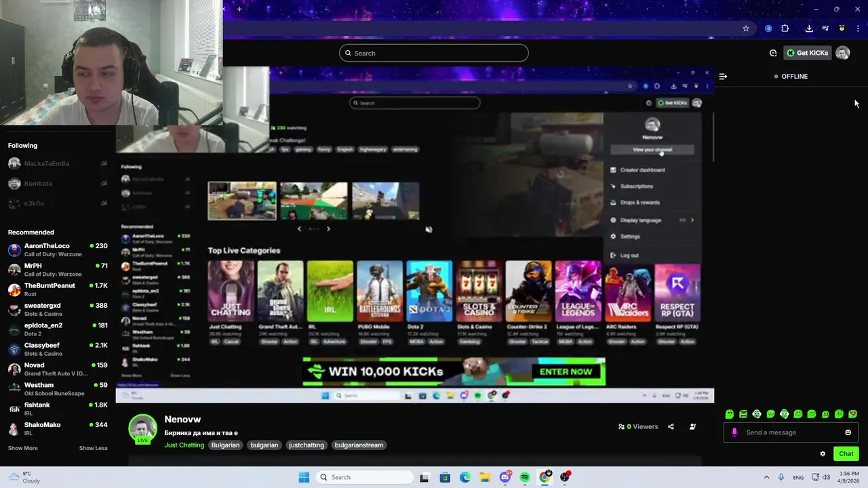Click the Send a message field
Viewport: 868px width, 488px height.
(x=791, y=432)
